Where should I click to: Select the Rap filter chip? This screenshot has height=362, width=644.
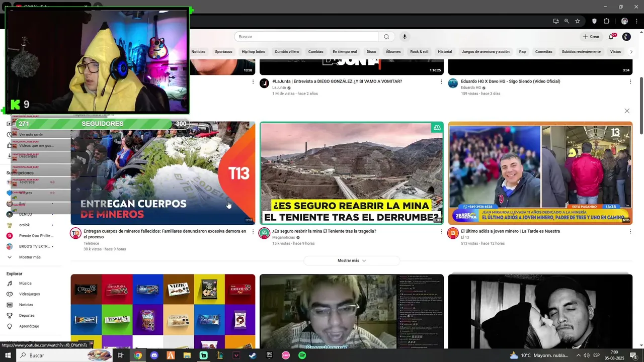pyautogui.click(x=522, y=52)
